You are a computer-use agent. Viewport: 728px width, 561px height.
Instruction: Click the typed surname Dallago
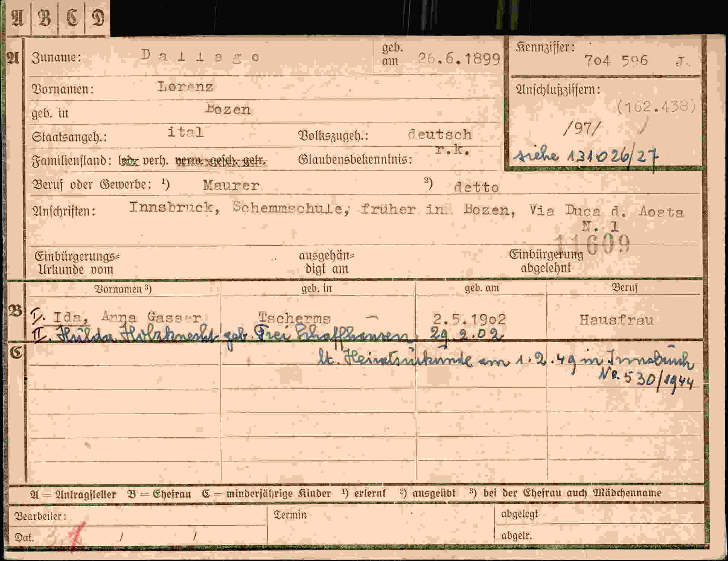[x=200, y=56]
